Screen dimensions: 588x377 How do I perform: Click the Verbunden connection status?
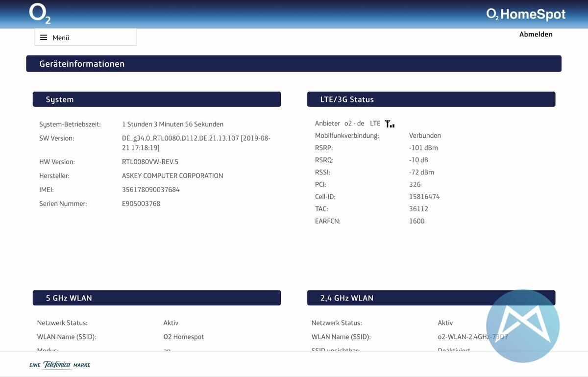point(425,135)
